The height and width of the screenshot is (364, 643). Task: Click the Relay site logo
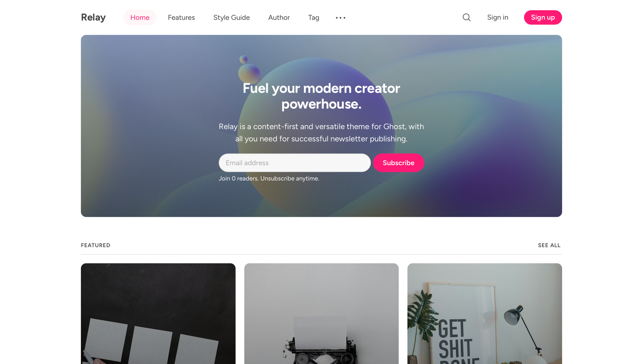tap(93, 17)
